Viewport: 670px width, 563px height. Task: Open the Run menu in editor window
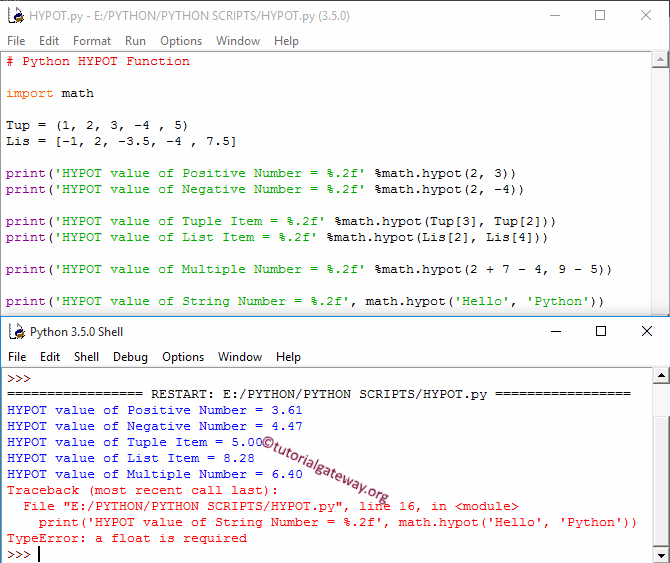tap(135, 41)
